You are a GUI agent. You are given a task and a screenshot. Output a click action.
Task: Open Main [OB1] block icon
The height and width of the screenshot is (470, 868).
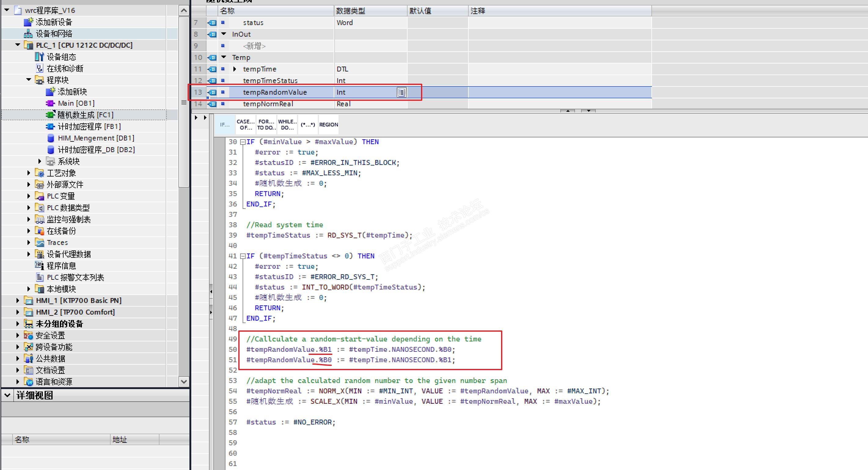point(50,103)
